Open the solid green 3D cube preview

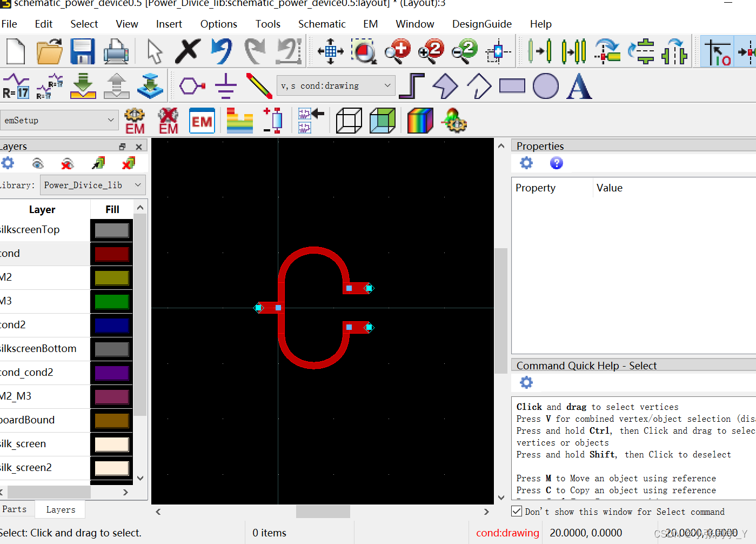(x=383, y=121)
